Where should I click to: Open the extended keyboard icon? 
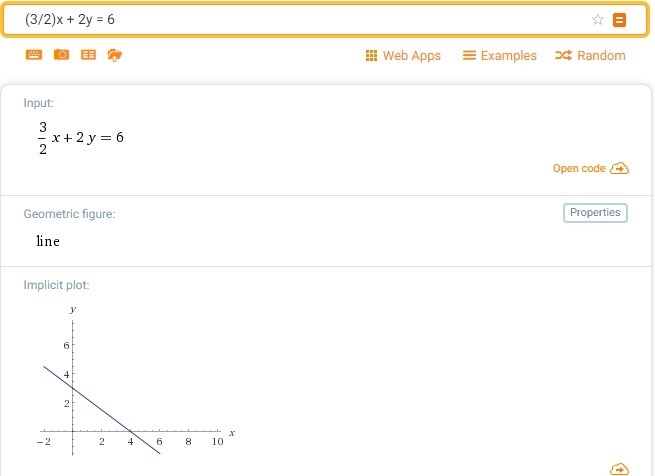pos(34,55)
